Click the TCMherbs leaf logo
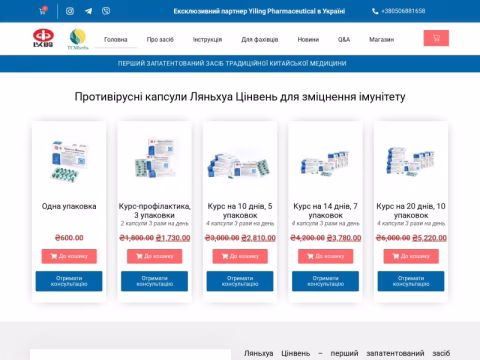Screen dimensions: 480x360 [78, 39]
